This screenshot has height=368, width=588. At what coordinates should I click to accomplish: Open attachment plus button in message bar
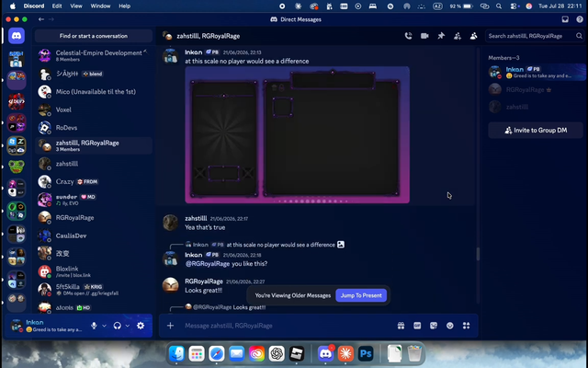(170, 326)
